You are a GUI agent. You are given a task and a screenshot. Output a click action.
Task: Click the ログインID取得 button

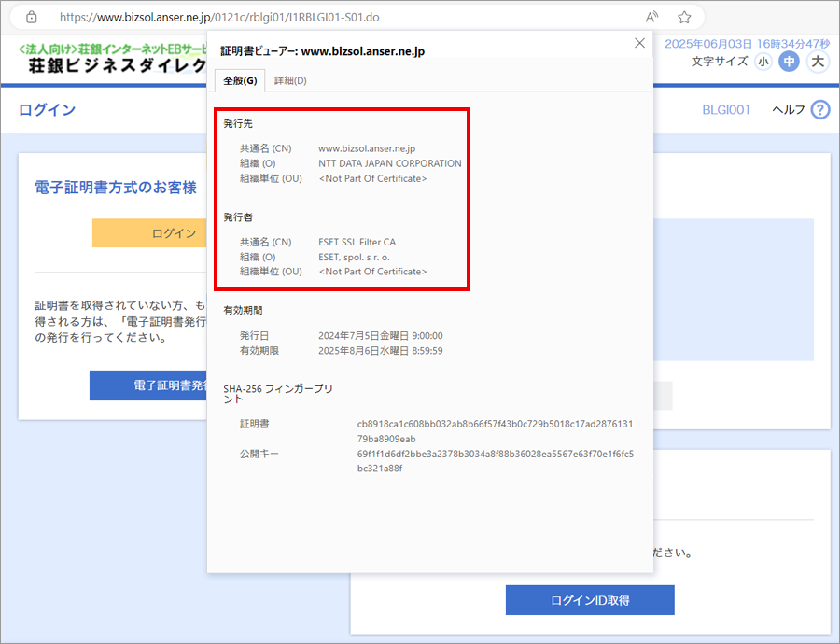(x=590, y=600)
